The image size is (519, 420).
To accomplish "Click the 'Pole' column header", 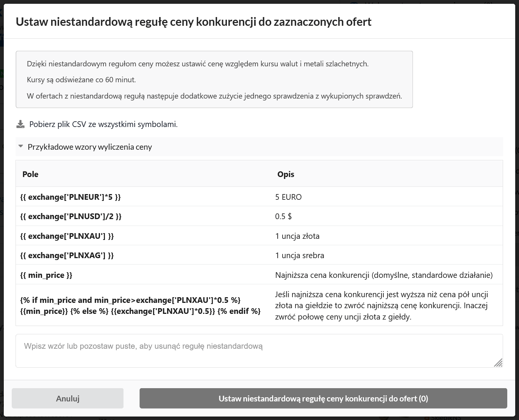I will click(x=30, y=174).
